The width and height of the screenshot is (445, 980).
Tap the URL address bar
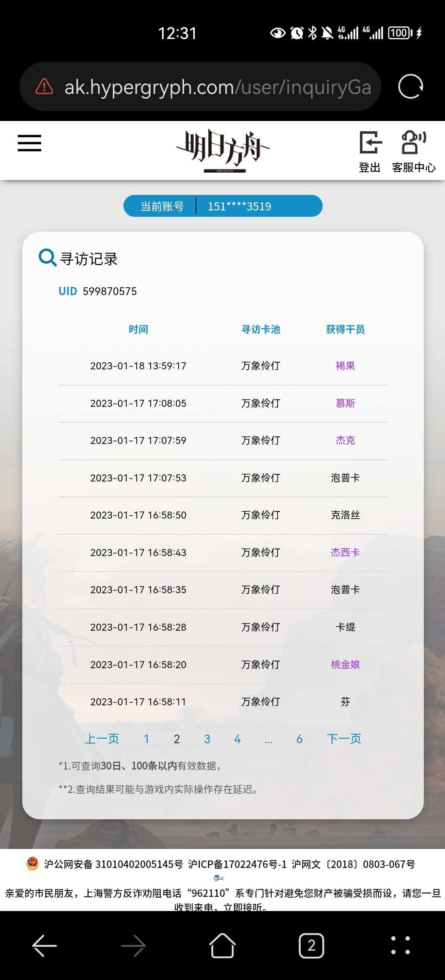[217, 87]
